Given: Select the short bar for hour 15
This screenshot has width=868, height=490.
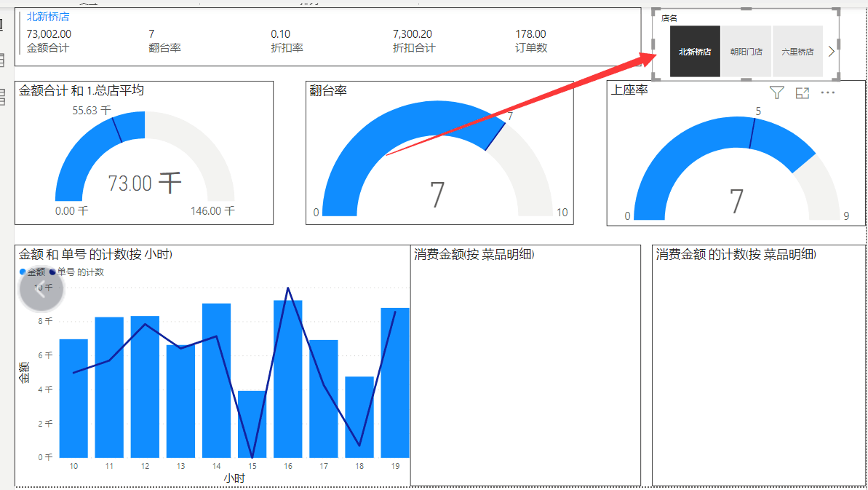Looking at the screenshot, I should point(252,424).
